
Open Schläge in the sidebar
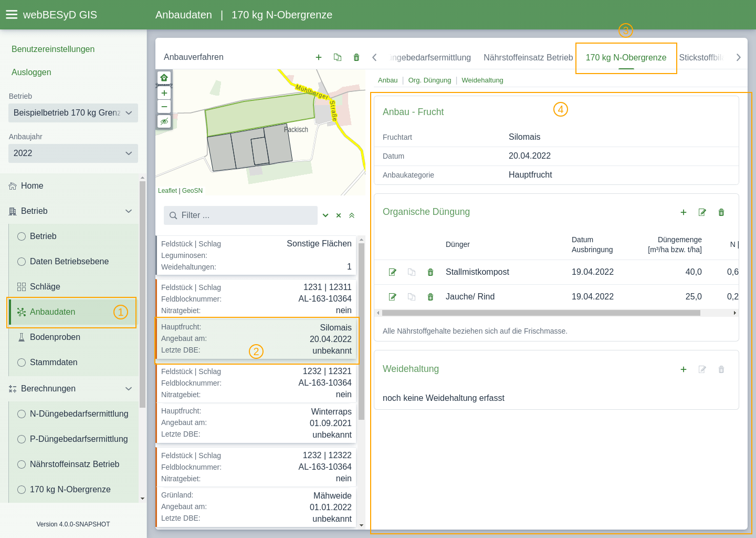[74, 287]
